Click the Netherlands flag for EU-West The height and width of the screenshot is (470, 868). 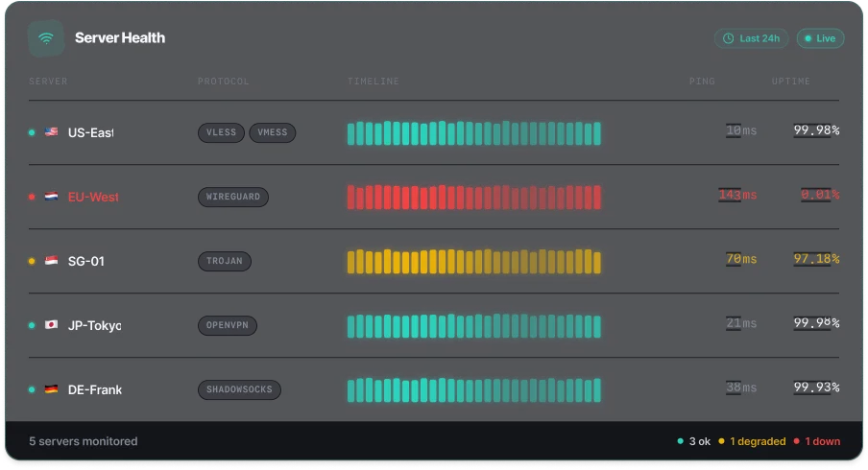click(52, 197)
